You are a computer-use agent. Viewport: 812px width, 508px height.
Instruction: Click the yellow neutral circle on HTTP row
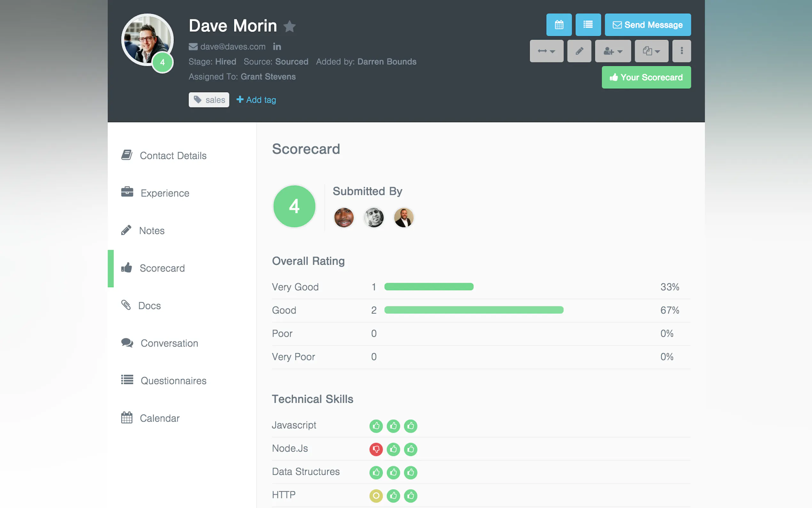(x=376, y=496)
